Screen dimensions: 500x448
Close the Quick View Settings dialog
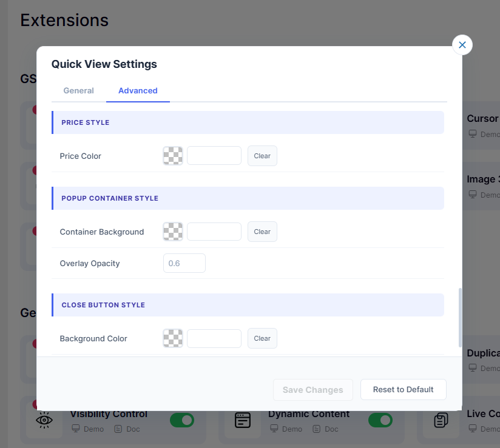[x=462, y=45]
